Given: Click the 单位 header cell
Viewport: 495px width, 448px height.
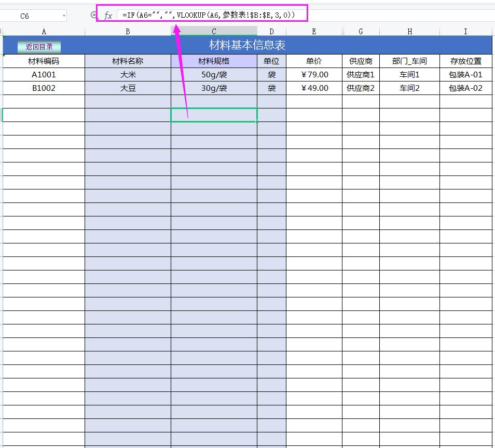Looking at the screenshot, I should pyautogui.click(x=271, y=61).
